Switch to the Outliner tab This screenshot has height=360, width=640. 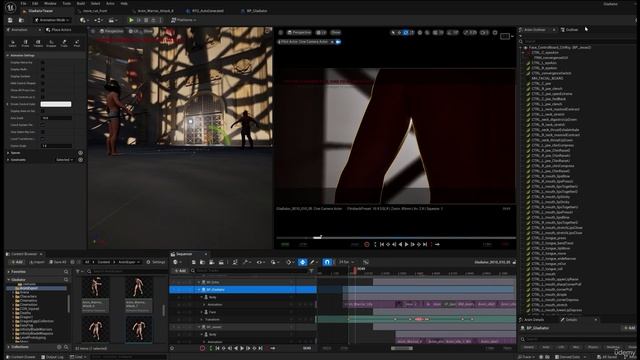(x=569, y=30)
